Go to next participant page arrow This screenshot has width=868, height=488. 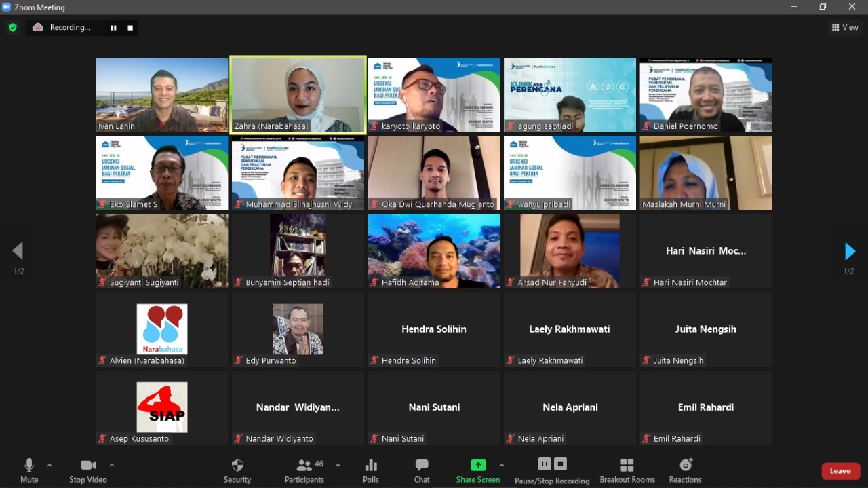pos(850,251)
